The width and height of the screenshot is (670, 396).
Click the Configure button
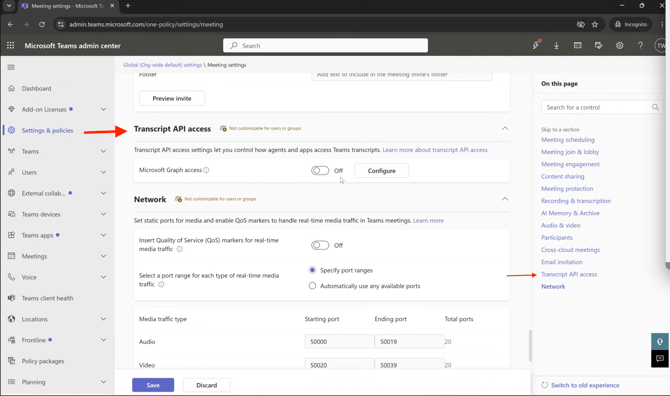click(x=382, y=170)
